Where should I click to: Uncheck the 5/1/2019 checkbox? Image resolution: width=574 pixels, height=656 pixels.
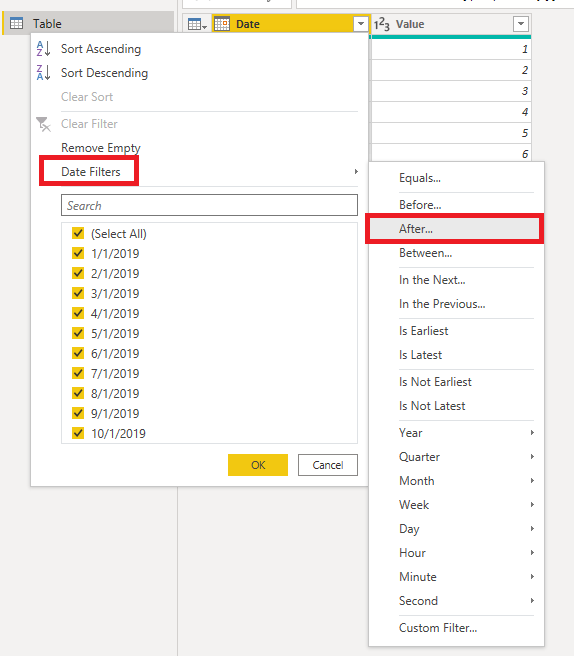point(78,333)
